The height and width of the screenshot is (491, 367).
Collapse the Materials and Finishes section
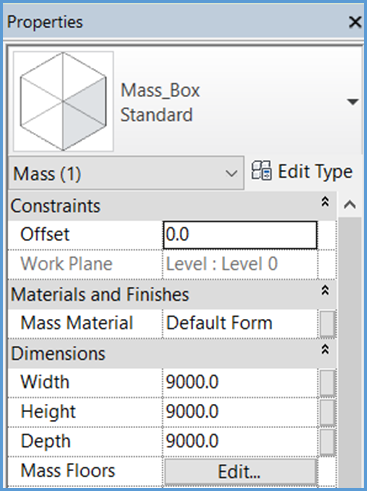[325, 290]
